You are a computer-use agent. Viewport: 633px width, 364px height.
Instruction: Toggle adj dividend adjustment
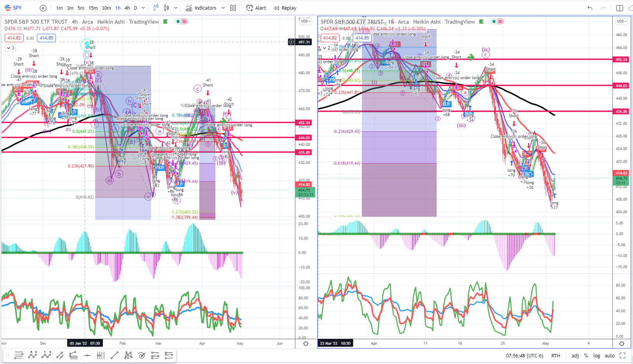[575, 355]
